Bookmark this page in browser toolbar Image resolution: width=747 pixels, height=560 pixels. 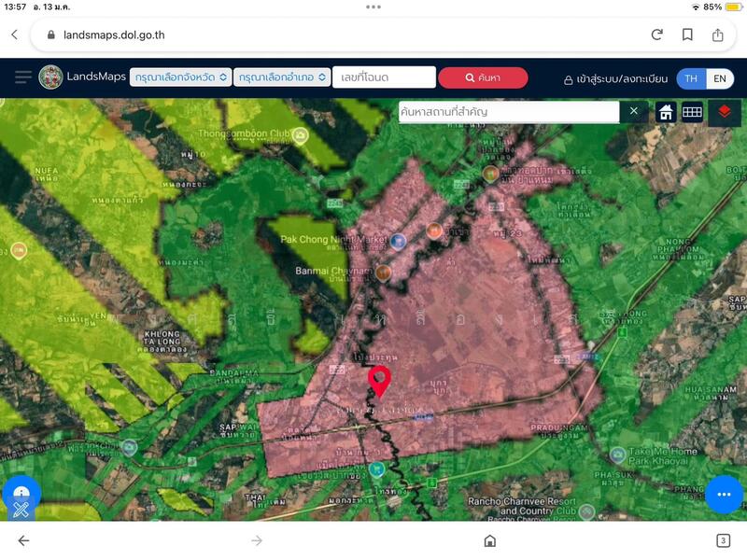click(x=687, y=35)
